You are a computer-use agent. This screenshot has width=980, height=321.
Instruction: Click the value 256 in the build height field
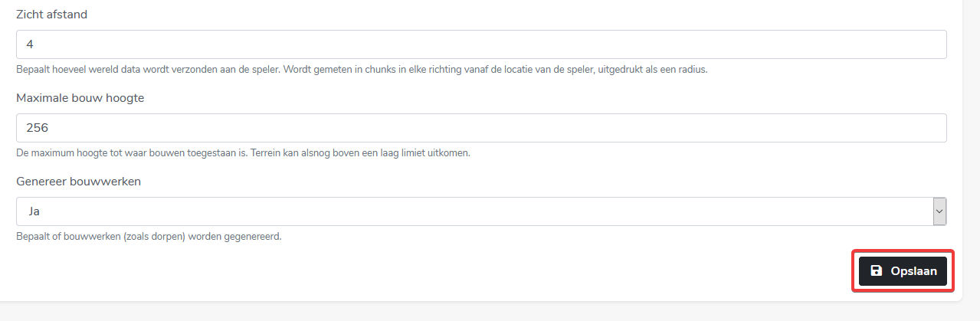[x=38, y=128]
